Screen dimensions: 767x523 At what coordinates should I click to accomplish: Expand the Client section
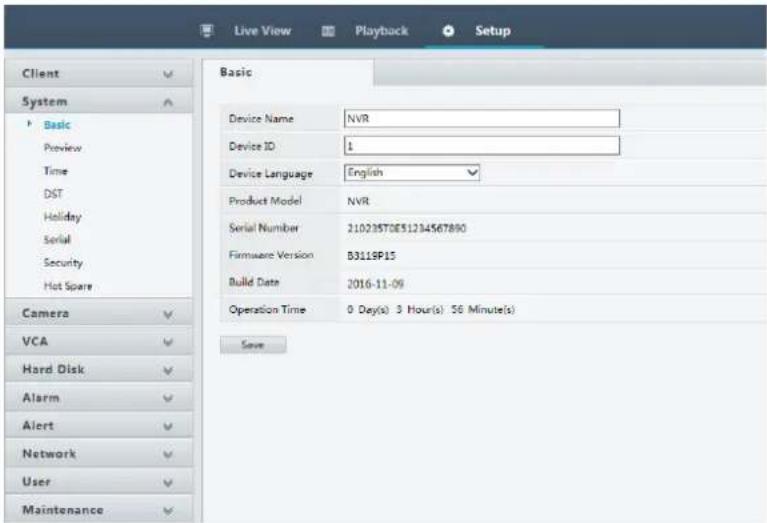98,74
